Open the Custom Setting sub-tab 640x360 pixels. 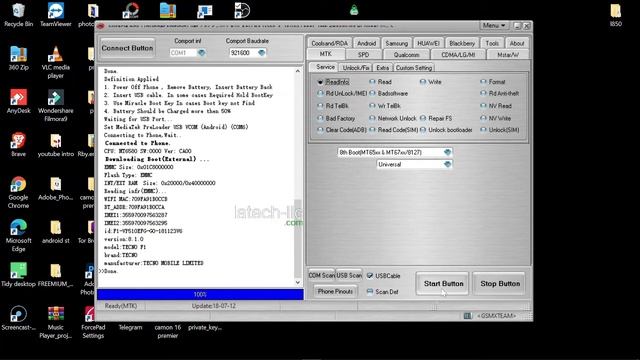[413, 67]
